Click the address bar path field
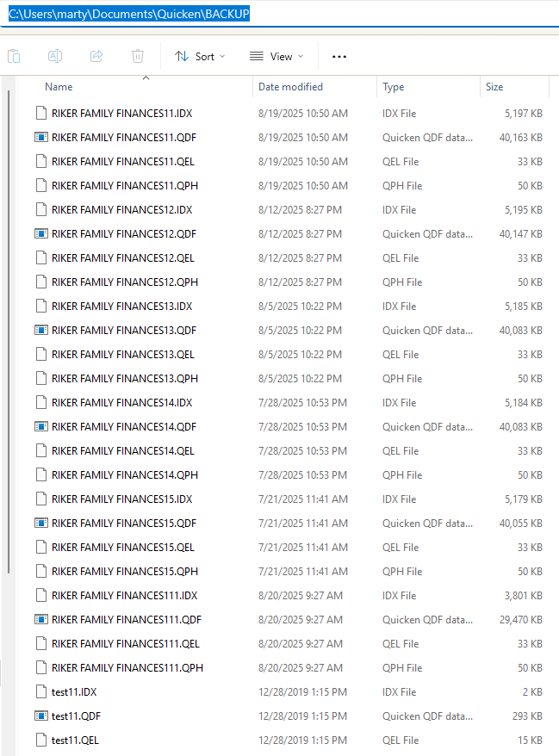 coord(279,14)
